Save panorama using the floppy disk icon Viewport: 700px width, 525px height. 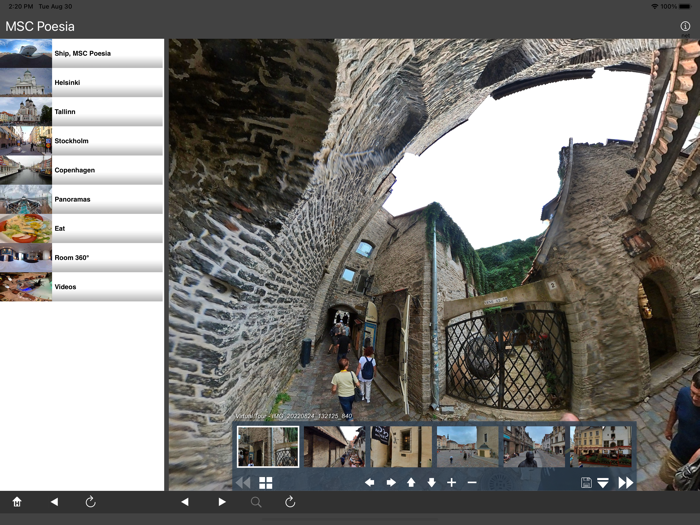click(x=586, y=483)
